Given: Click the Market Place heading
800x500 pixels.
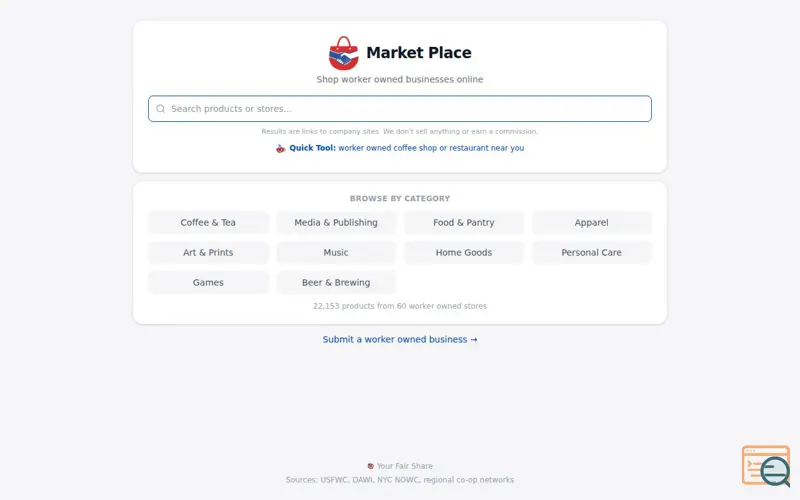Looking at the screenshot, I should click(x=419, y=53).
